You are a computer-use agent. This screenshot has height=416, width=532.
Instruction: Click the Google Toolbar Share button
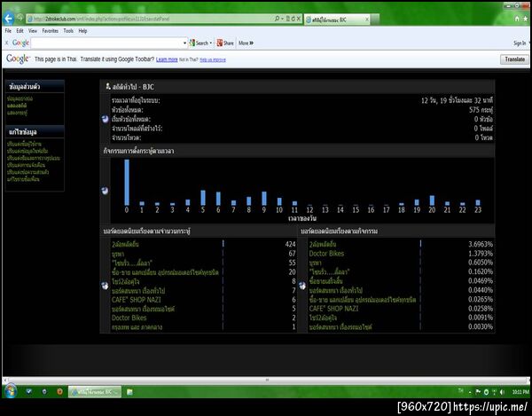[225, 43]
